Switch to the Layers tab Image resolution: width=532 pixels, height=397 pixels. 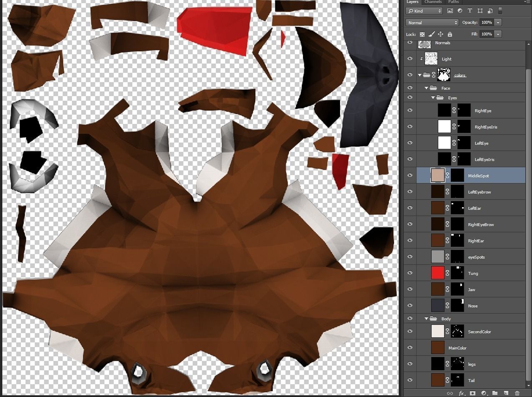click(412, 2)
